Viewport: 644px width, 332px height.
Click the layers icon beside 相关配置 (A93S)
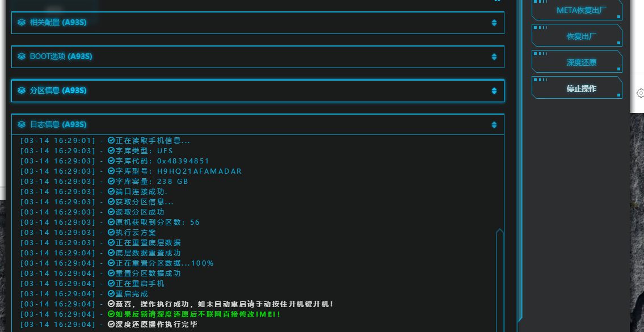(x=22, y=22)
